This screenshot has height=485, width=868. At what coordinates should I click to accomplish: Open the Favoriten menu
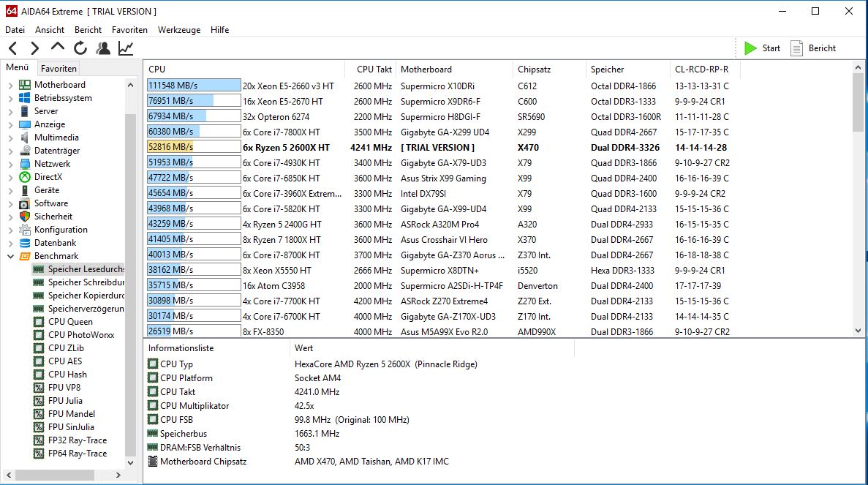(x=129, y=30)
